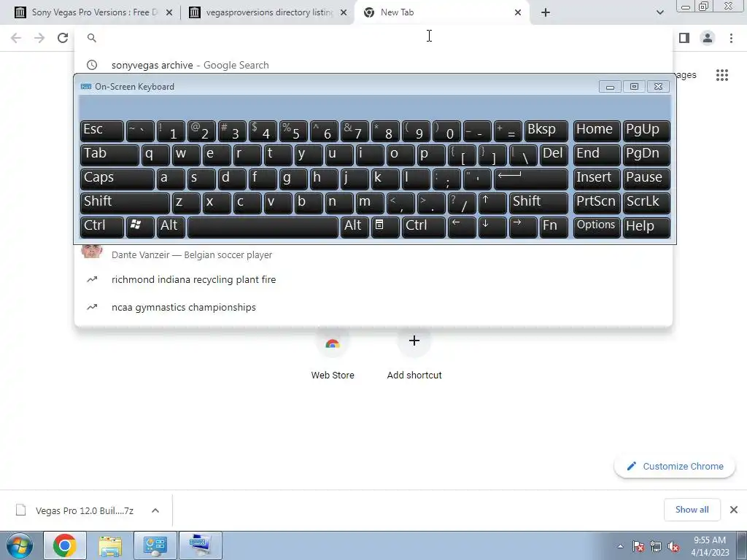Click the PrtScn key
Screen dimensions: 747x560
pos(597,203)
